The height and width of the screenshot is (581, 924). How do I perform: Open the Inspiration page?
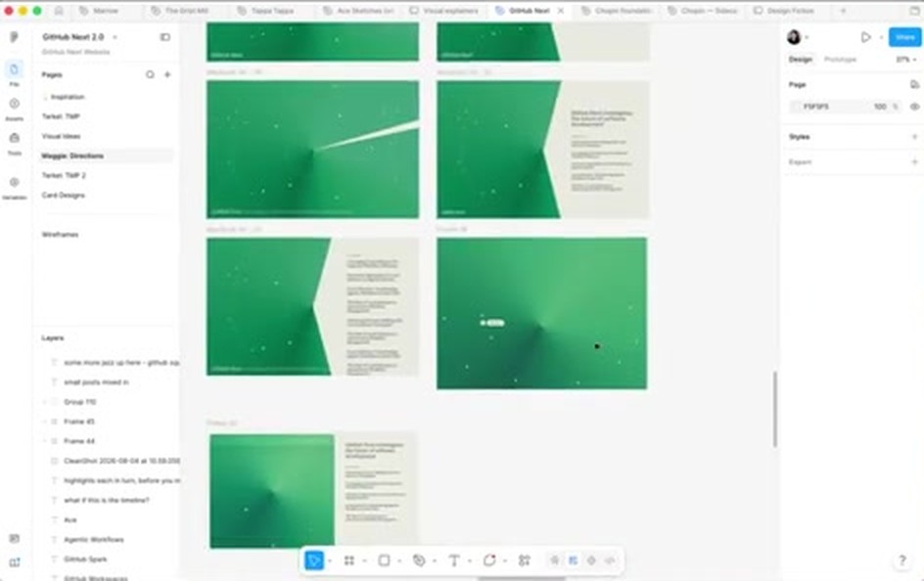[68, 97]
